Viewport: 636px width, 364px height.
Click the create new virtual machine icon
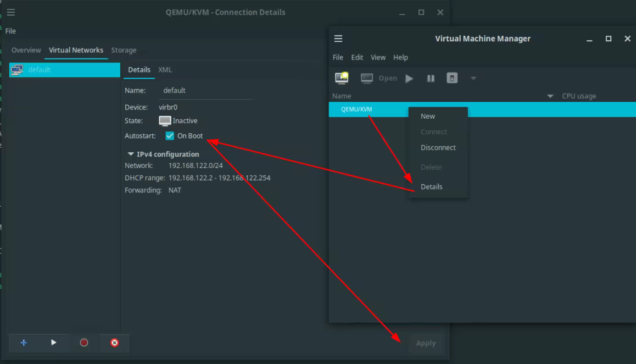coord(341,78)
